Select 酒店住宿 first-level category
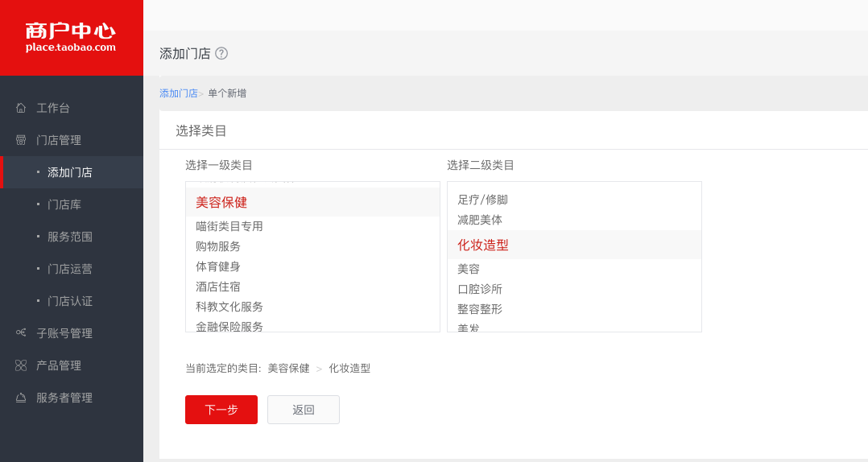Viewport: 868px width, 462px height. [x=218, y=287]
